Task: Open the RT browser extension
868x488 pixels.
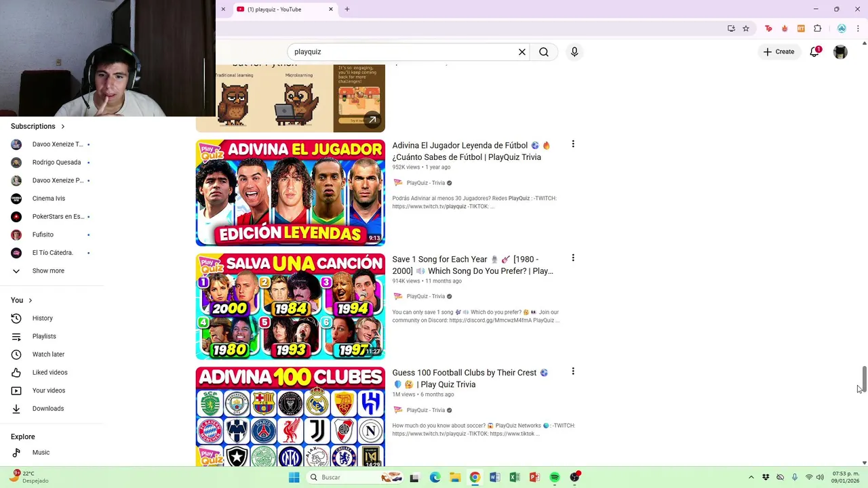Action: click(801, 28)
